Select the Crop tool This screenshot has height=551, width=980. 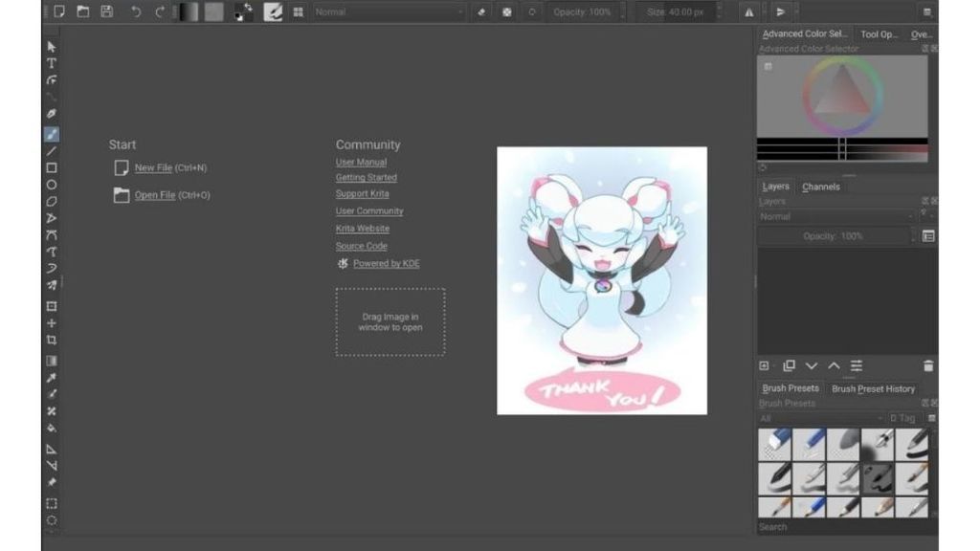click(x=52, y=340)
